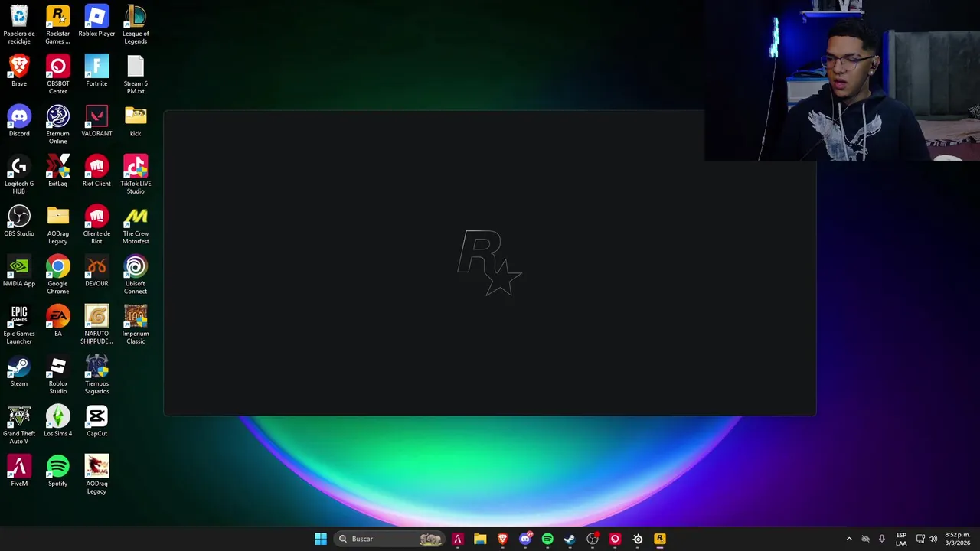Open the Papelera de reciclaje desktop icon
Viewport: 980px width, 551px height.
19,24
